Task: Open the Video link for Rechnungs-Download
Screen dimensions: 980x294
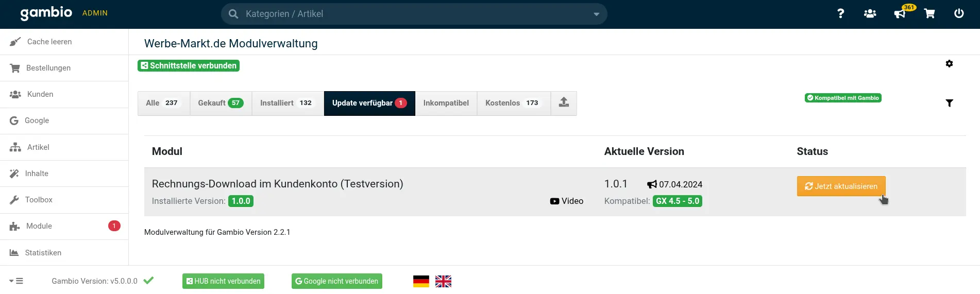Action: click(567, 201)
